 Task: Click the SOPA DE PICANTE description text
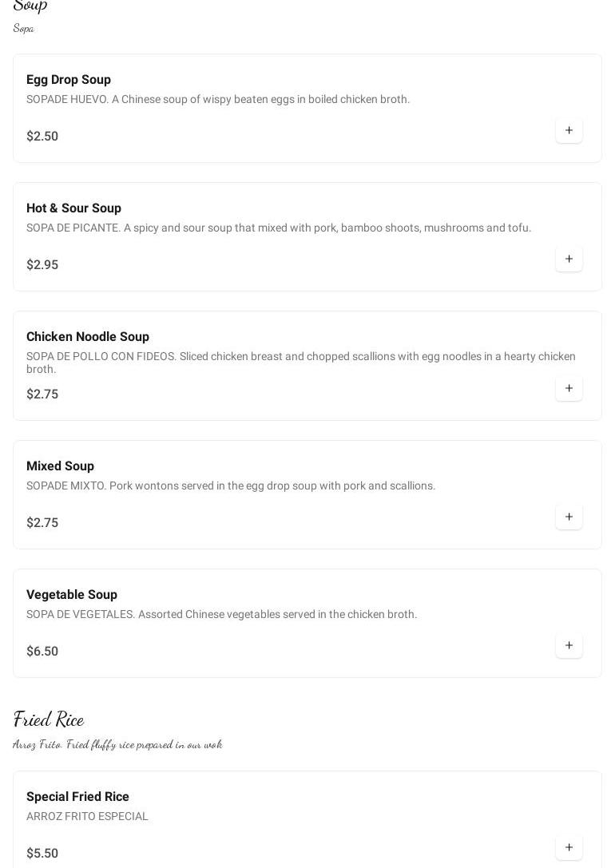279,228
